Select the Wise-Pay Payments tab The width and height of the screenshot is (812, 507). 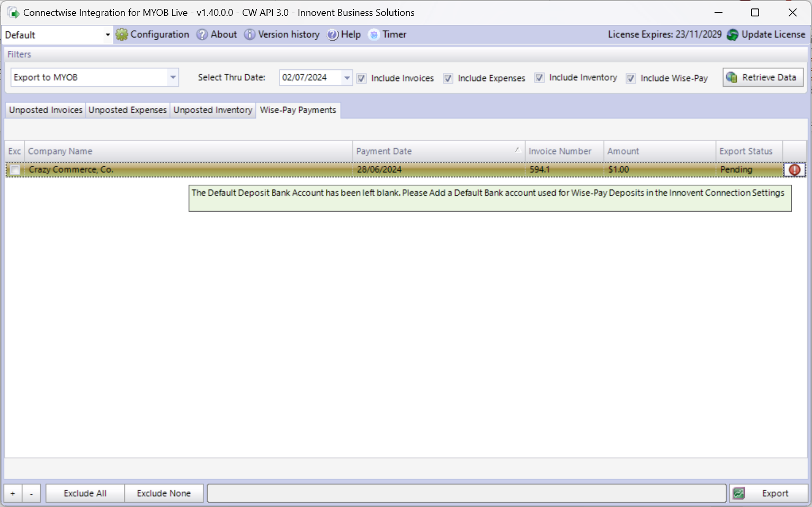click(298, 110)
